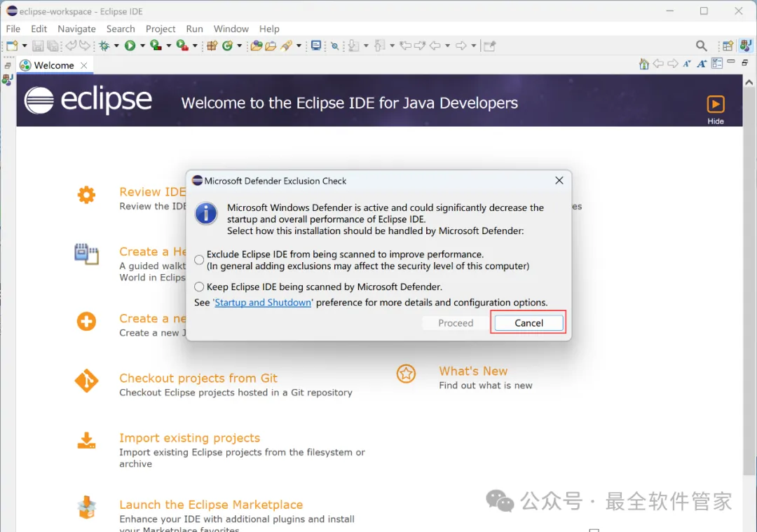Screen dimensions: 757x532
Task: Click the Debug bug icon
Action: pyautogui.click(x=104, y=46)
